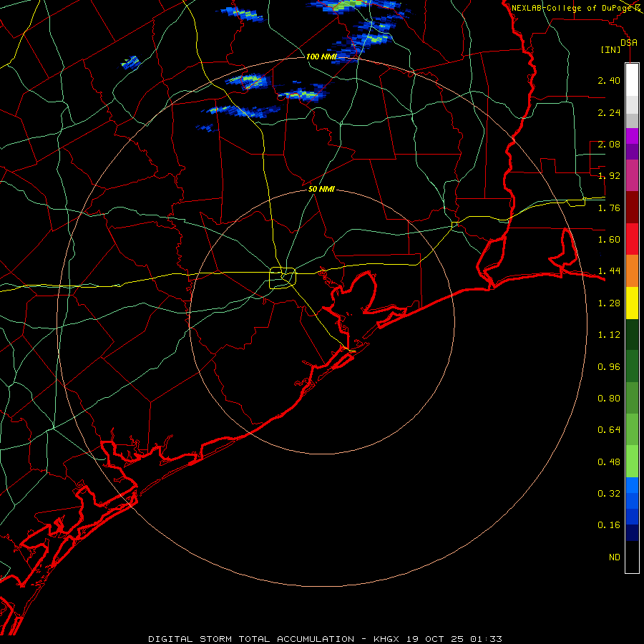Select the 0.48 scale label
The height and width of the screenshot is (644, 644).
[x=609, y=462]
